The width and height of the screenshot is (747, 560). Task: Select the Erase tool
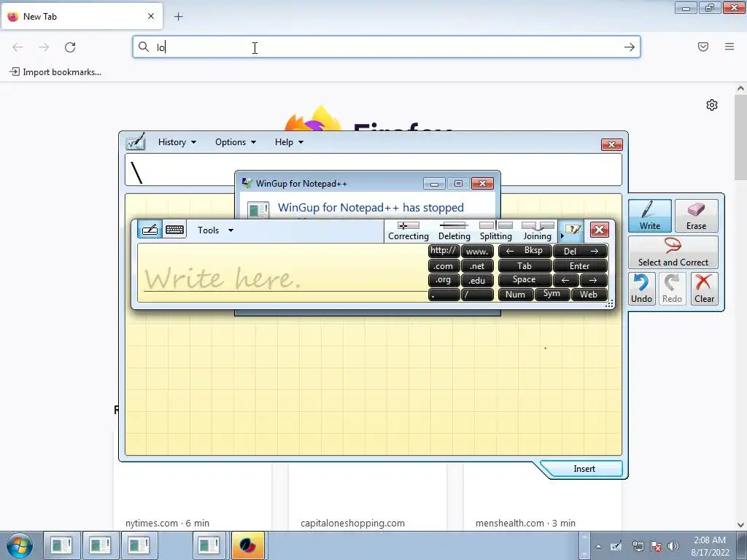tap(696, 216)
